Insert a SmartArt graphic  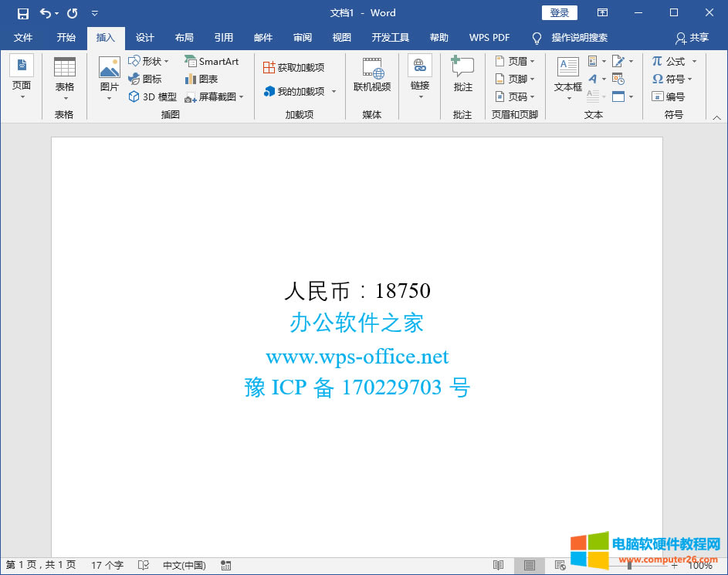[x=212, y=61]
